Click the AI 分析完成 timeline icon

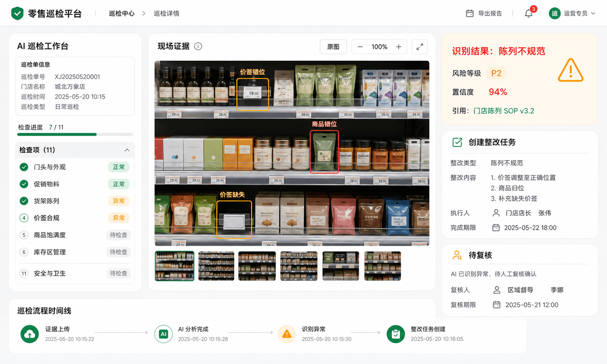click(x=163, y=334)
